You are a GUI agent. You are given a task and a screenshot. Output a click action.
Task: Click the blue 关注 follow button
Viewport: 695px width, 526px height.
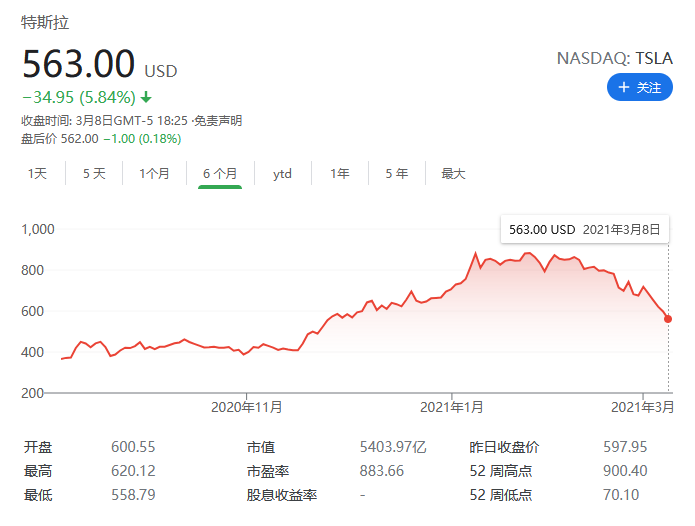(x=639, y=87)
